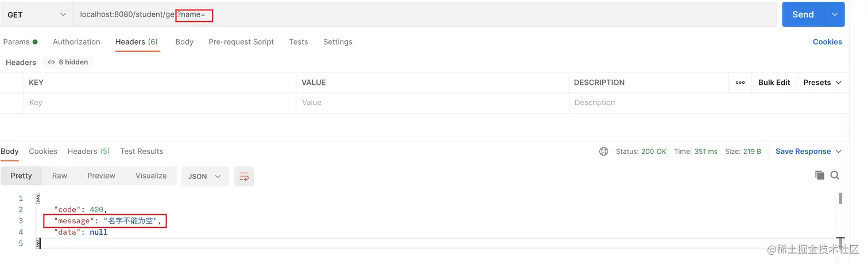The height and width of the screenshot is (264, 868).
Task: Select the response Body tab
Action: 10,152
